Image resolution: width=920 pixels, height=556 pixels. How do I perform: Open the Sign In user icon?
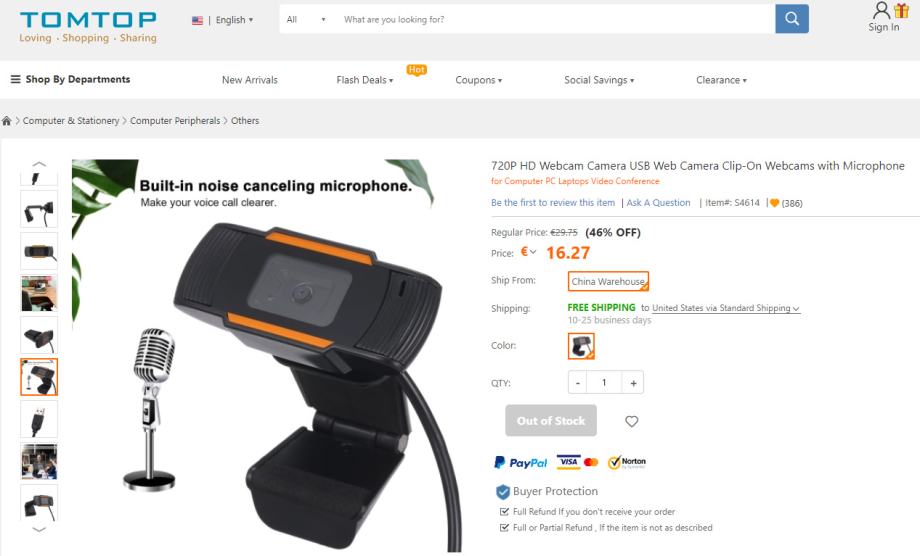(881, 11)
